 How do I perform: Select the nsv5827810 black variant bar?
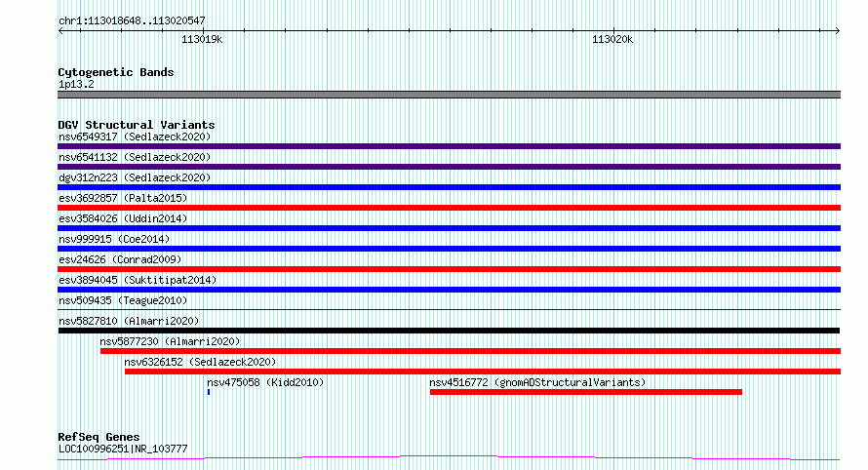pyautogui.click(x=449, y=331)
